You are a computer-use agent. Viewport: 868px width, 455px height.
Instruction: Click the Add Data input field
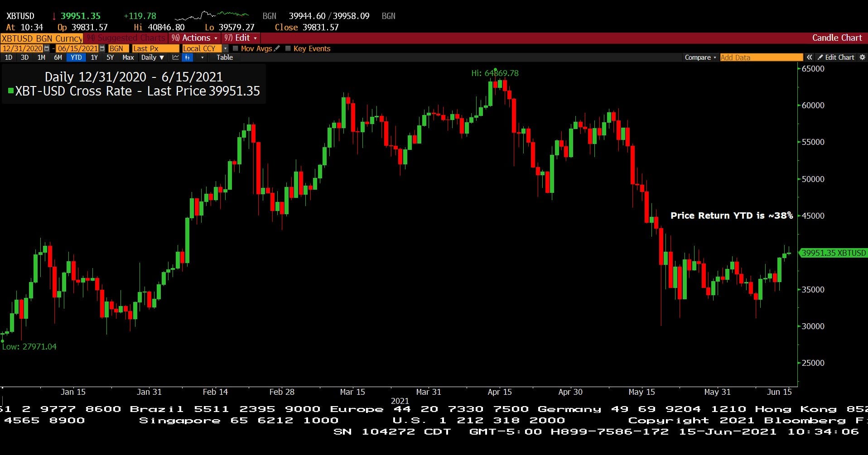click(762, 57)
